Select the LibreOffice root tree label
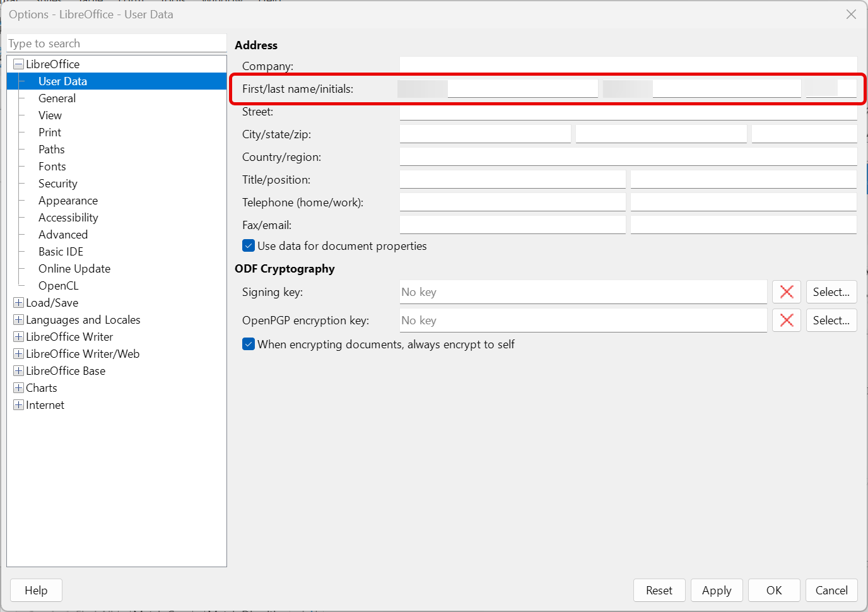868x612 pixels. 53,64
